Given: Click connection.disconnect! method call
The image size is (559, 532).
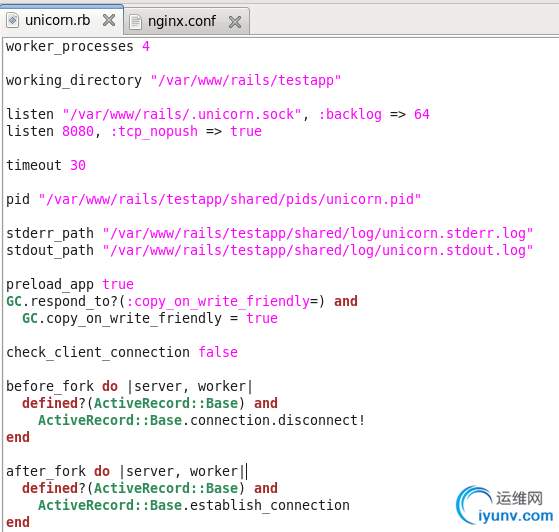Looking at the screenshot, I should [277, 420].
